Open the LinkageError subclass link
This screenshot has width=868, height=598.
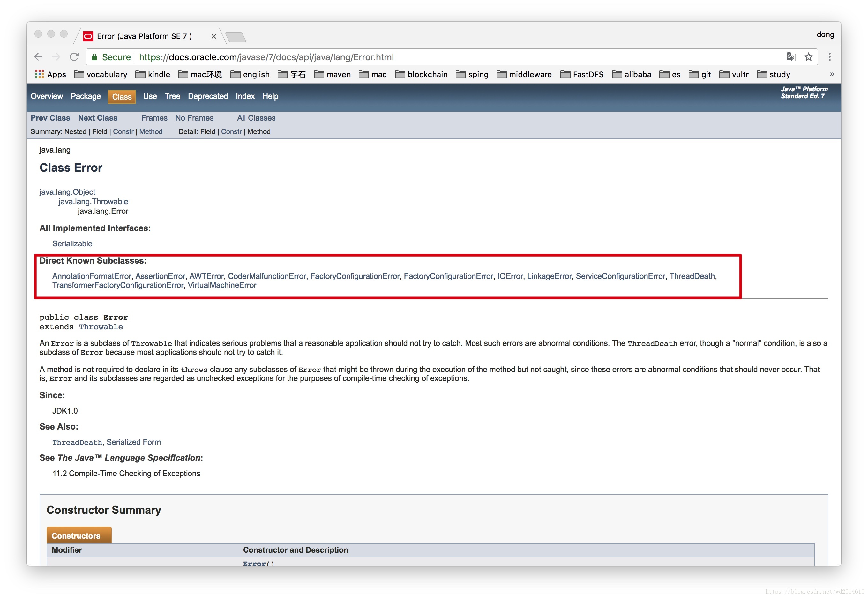click(549, 276)
